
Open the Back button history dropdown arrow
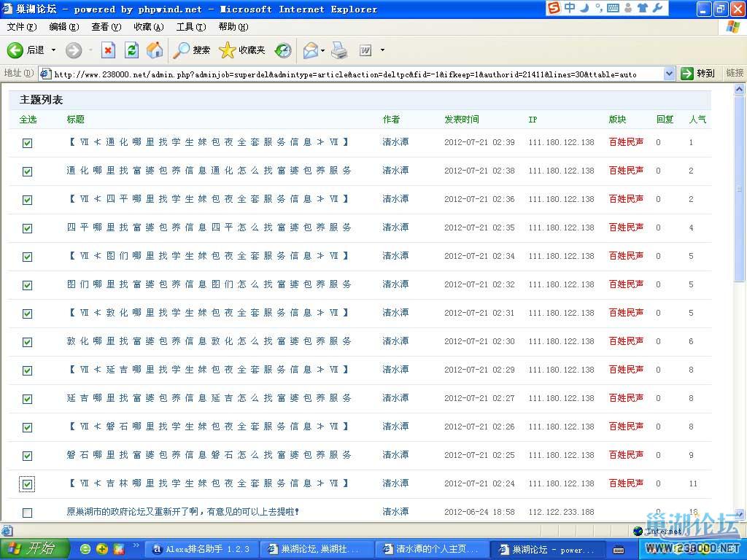53,50
